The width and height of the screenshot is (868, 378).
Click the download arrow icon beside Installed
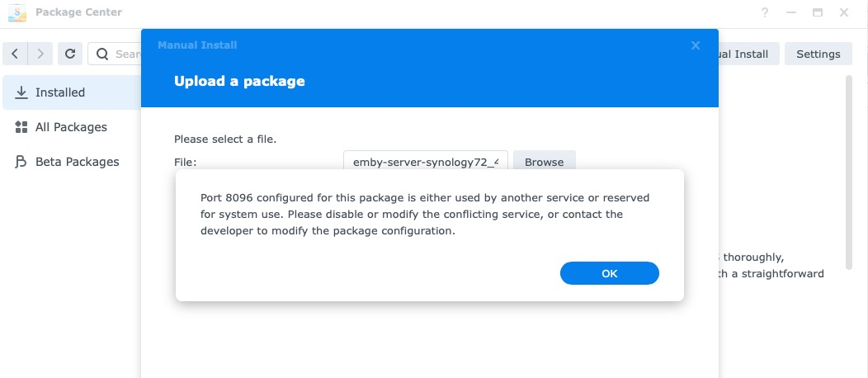[21, 92]
